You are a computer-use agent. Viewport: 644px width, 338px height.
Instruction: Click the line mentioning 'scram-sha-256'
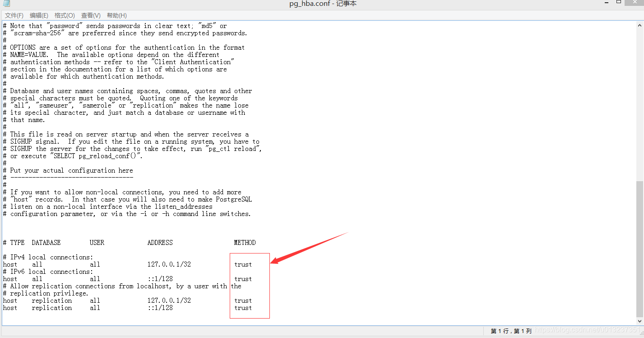(x=125, y=33)
